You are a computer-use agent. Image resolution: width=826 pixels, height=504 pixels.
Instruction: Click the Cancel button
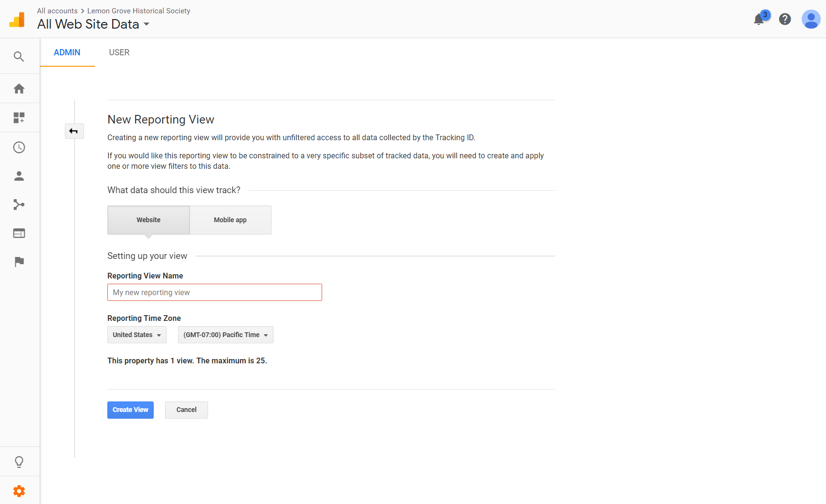pyautogui.click(x=187, y=410)
